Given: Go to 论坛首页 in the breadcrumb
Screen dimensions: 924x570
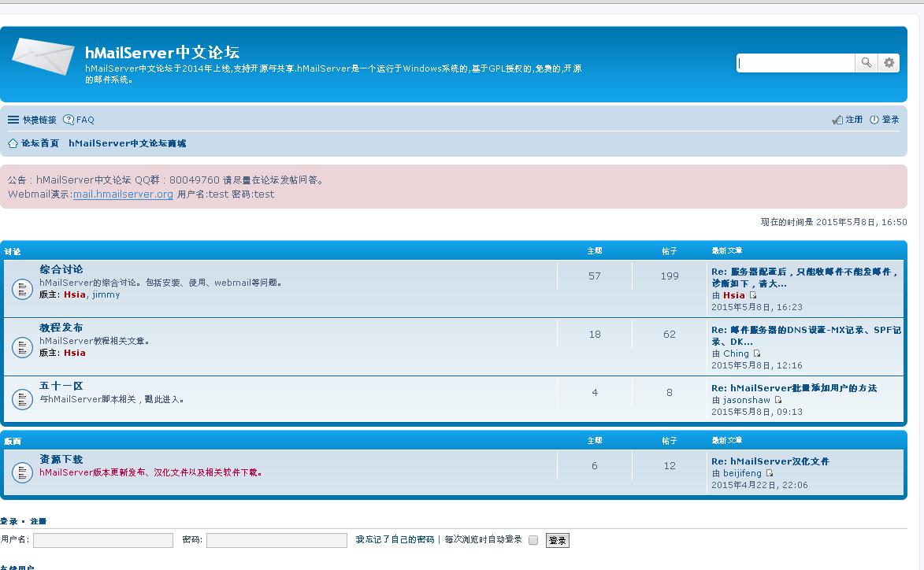Looking at the screenshot, I should [40, 143].
